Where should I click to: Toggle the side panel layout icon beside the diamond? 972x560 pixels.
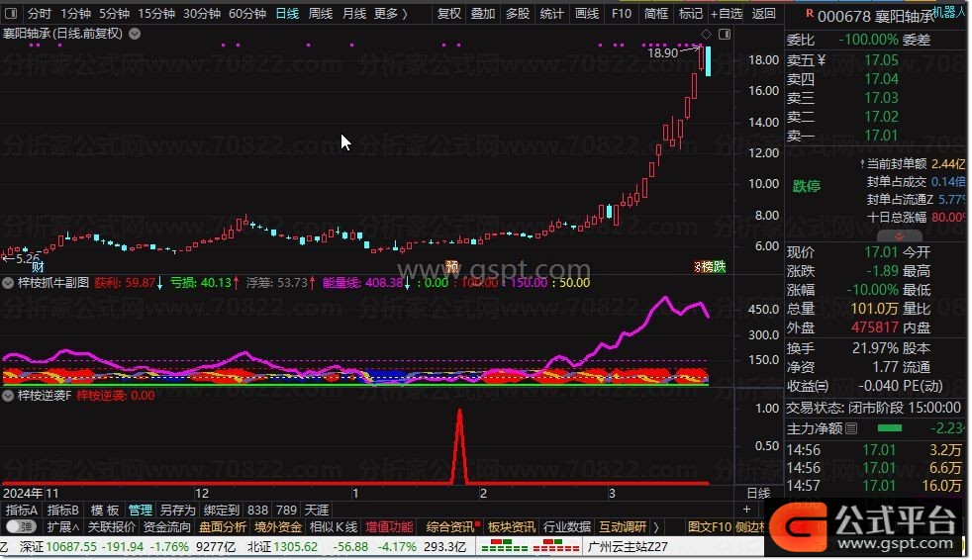(x=724, y=34)
